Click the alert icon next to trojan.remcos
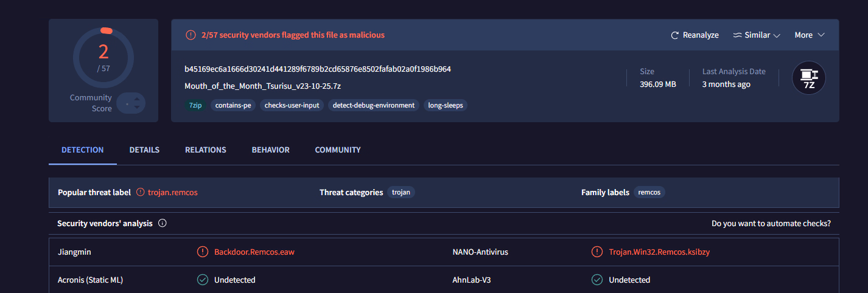 [x=141, y=192]
